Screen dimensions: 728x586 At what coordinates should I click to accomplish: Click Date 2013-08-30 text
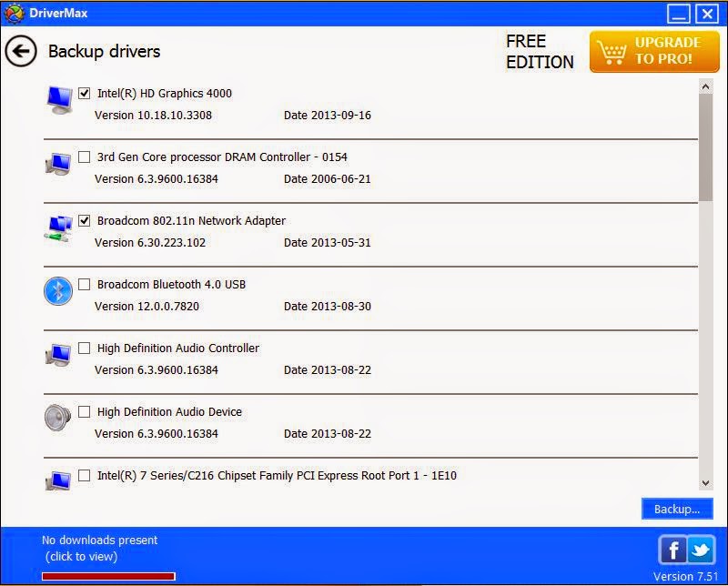click(x=328, y=307)
